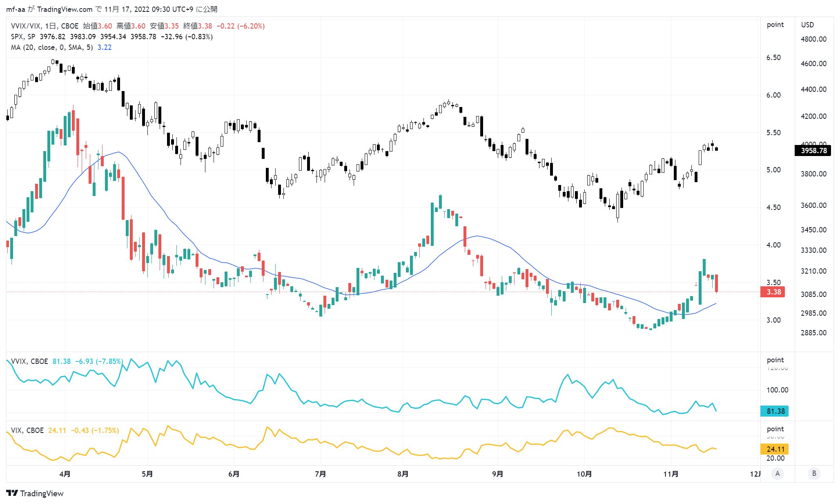
Task: Click the top point axis header
Action: (775, 25)
